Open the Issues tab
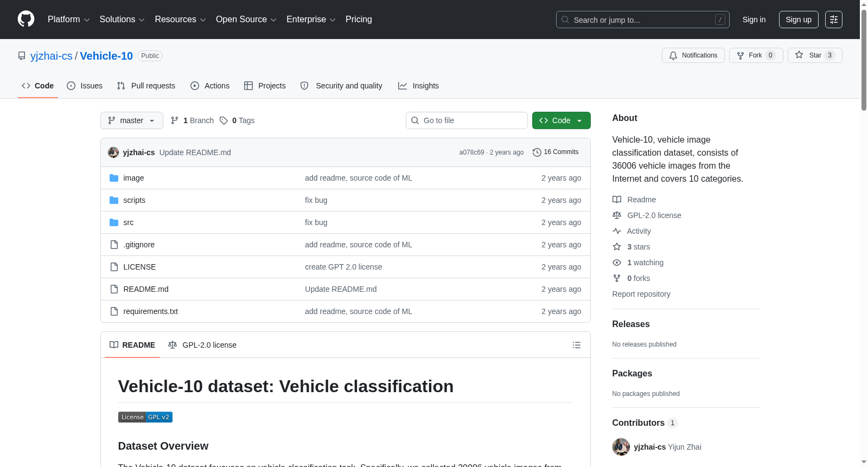The image size is (868, 467). [x=85, y=86]
